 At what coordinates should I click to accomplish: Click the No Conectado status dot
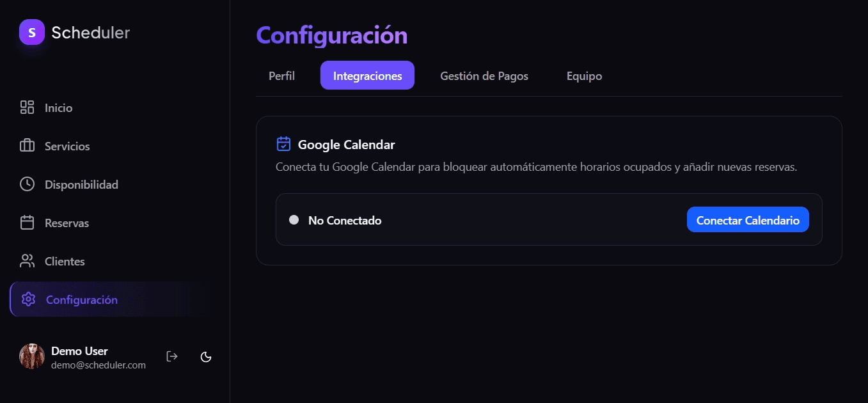pyautogui.click(x=294, y=220)
